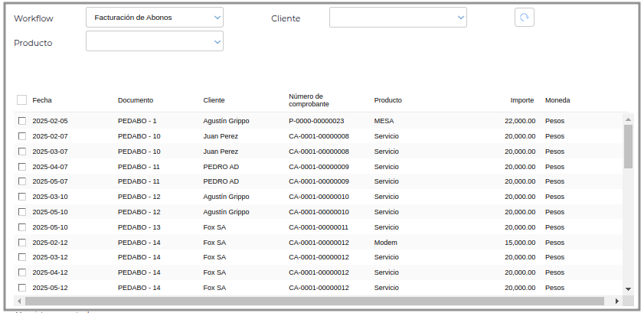Click the Número de comprobante column header
Screen dimensions: 644x313
(309, 100)
